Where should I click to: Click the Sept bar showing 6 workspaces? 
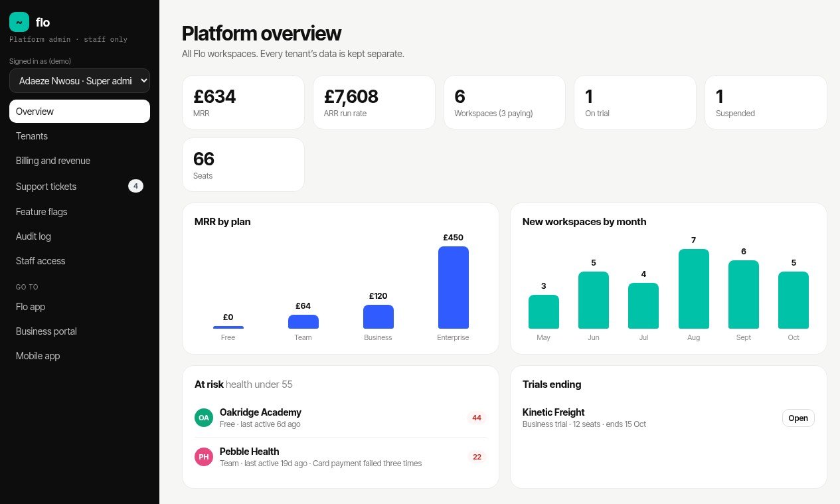pyautogui.click(x=744, y=295)
